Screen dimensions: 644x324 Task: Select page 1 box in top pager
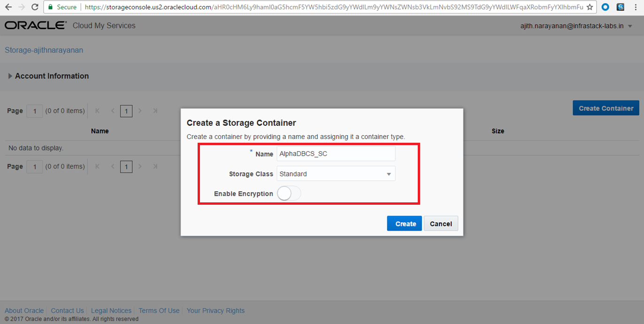126,111
